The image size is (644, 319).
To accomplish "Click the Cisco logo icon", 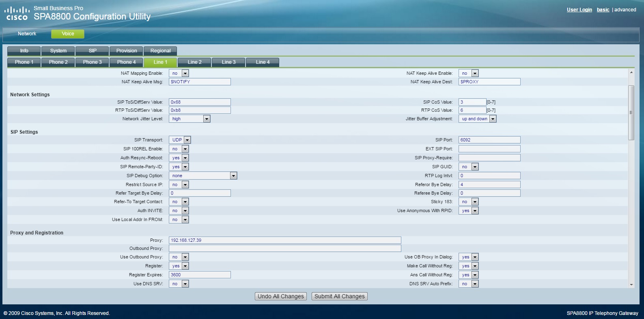I will 17,13.
